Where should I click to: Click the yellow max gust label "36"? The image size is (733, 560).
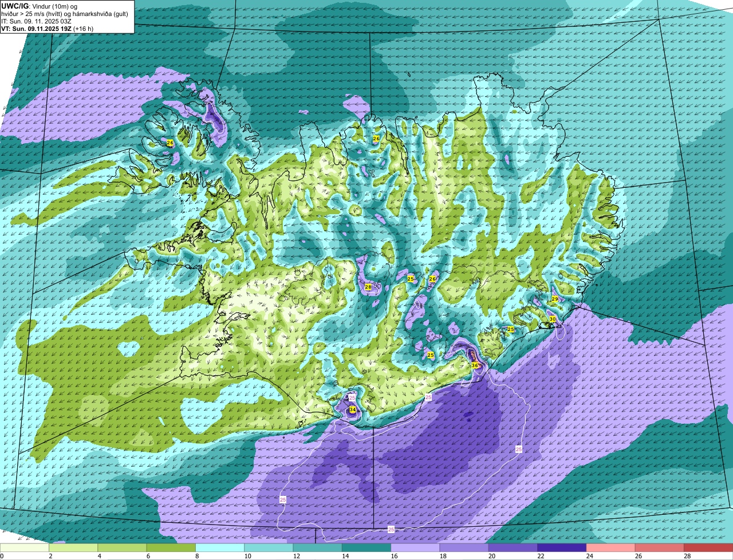point(475,365)
